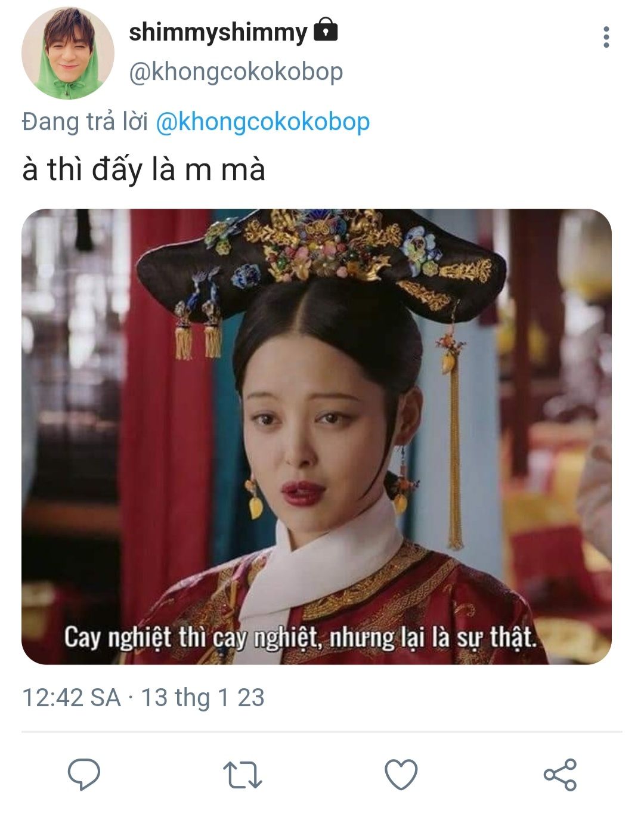The image size is (644, 814).
Task: Click the '12:42 SA' tweet time
Action: 72,697
